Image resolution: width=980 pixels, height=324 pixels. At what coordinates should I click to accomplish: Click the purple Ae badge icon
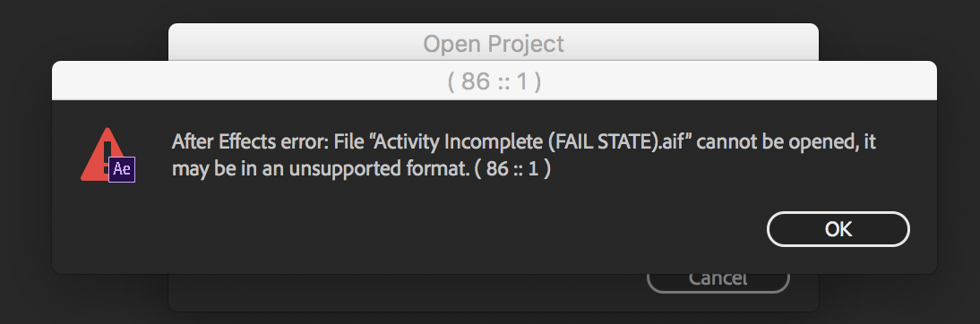point(122,169)
